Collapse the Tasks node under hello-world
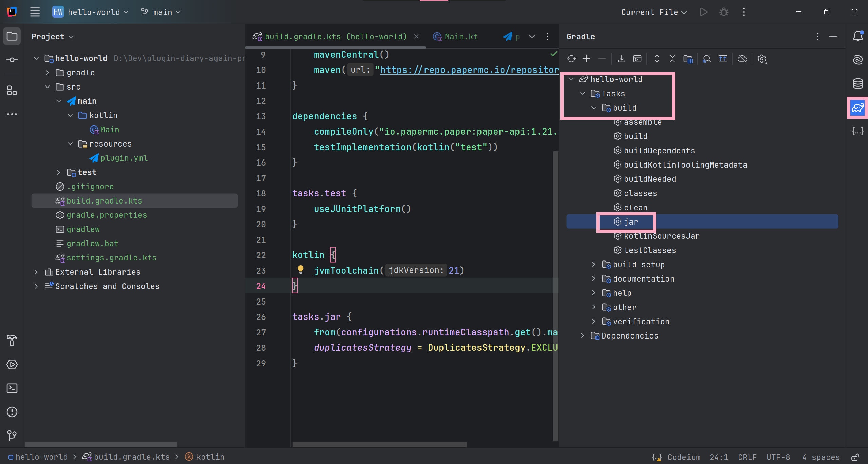Image resolution: width=868 pixels, height=464 pixels. 582,94
